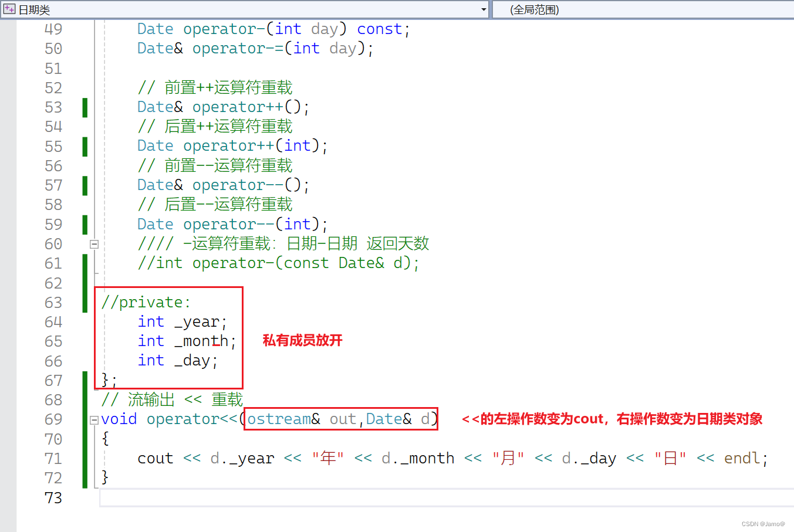Click 'void' keyword on line 69
794x532 pixels.
[x=119, y=419]
